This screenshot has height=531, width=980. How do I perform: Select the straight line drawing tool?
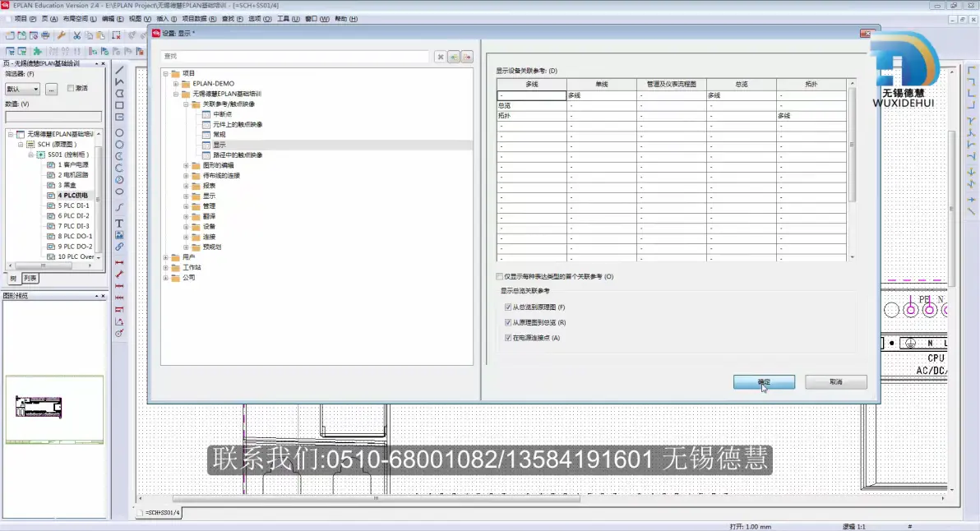coord(119,70)
